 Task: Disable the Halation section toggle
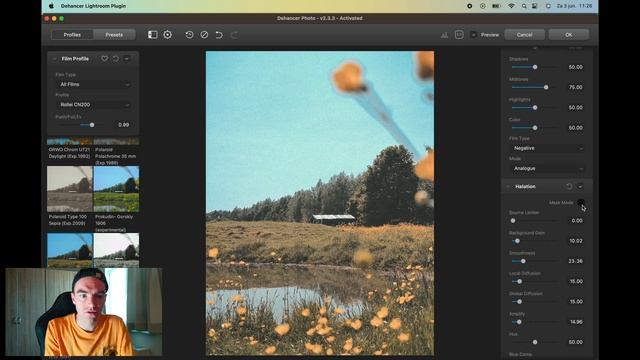click(x=580, y=187)
